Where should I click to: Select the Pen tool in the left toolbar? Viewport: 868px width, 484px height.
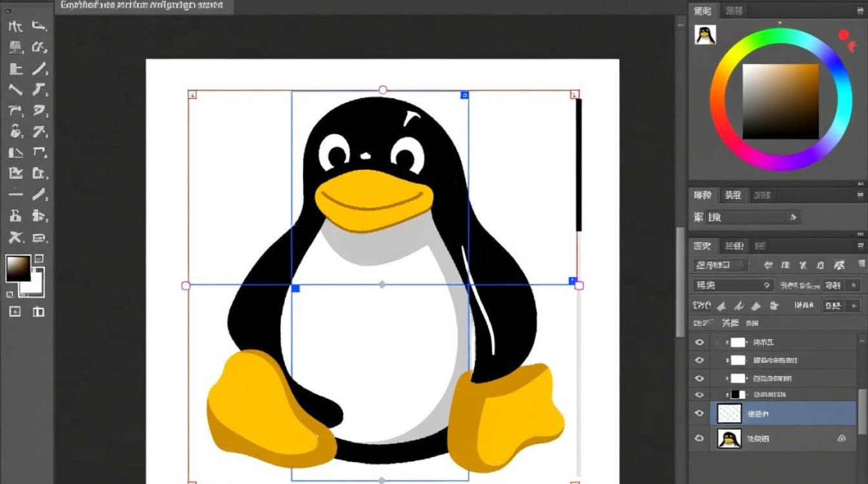click(x=16, y=174)
